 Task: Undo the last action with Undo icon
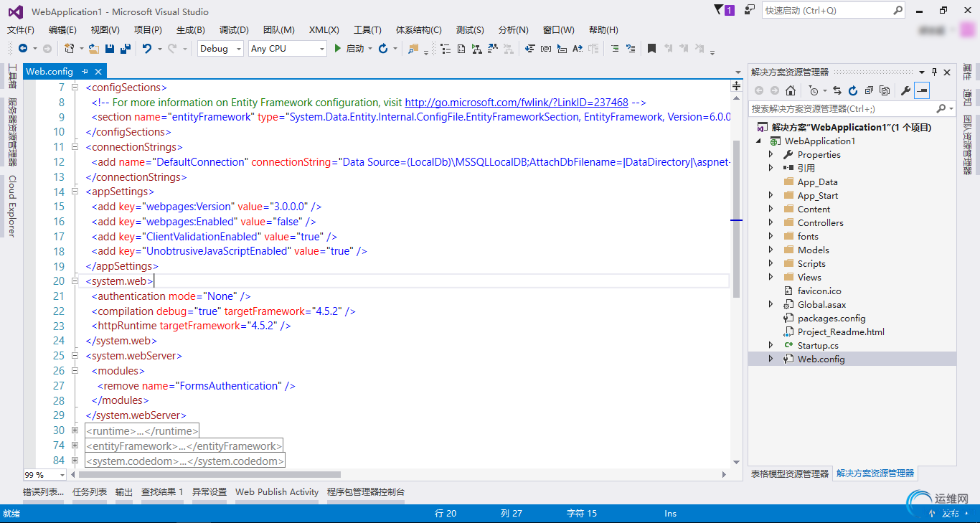[x=146, y=49]
